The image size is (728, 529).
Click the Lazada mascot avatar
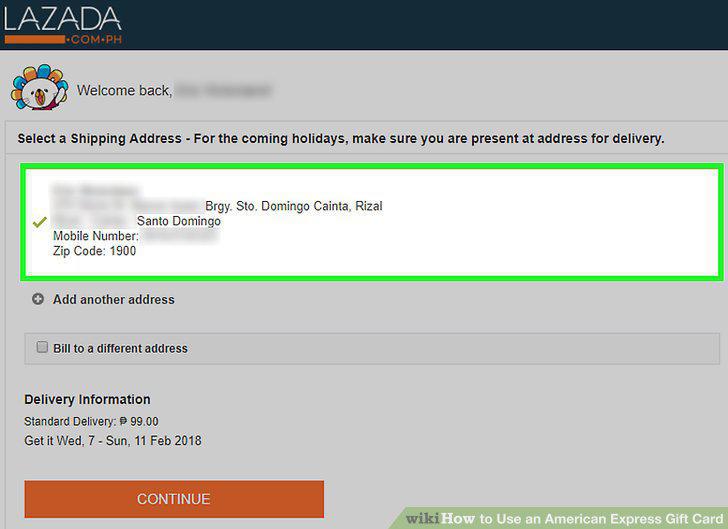pyautogui.click(x=39, y=87)
